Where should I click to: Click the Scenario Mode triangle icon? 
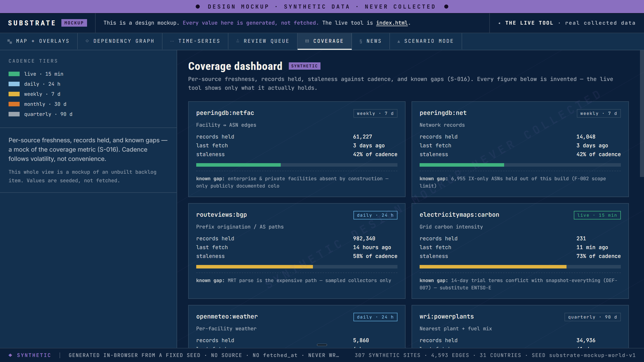pyautogui.click(x=399, y=41)
